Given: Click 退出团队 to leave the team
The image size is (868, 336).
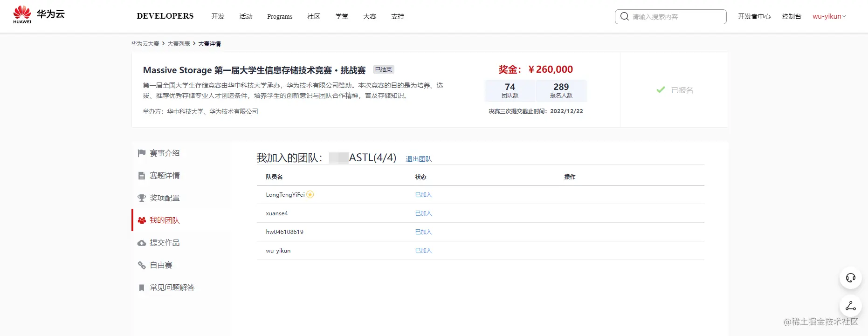Looking at the screenshot, I should (419, 159).
